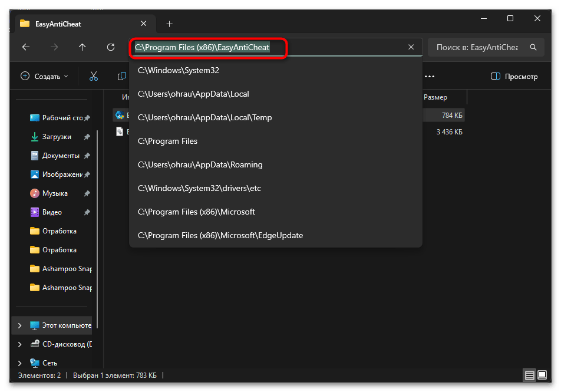This screenshot has height=392, width=561.
Task: Choose C:\Users\ohrau\AppData\Local suggestion
Action: pos(276,94)
